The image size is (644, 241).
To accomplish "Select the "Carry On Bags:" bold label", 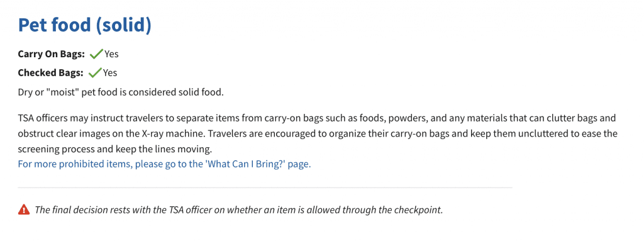I will tap(52, 54).
